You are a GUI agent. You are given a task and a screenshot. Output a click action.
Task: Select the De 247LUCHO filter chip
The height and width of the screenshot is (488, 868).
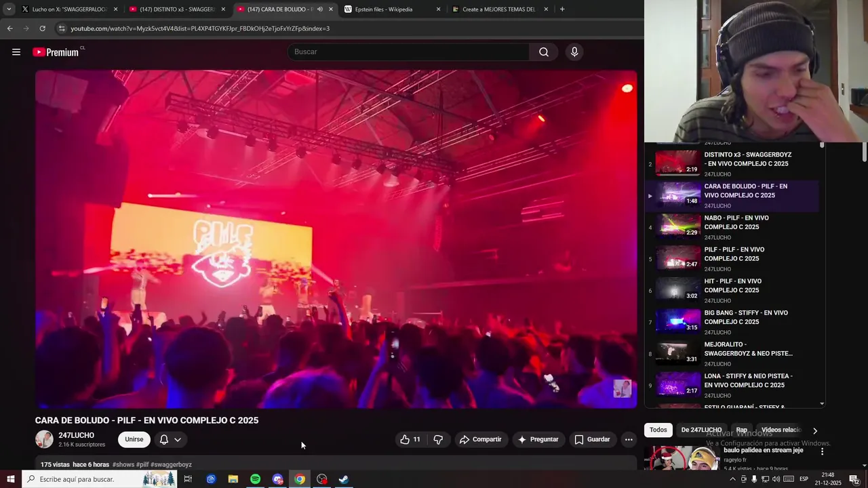pos(701,430)
